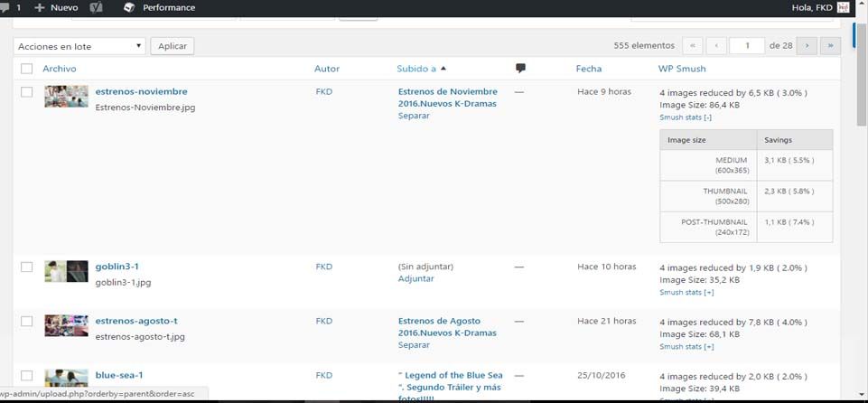868x403 pixels.
Task: Click Adjuntar for goblin3-1
Action: [415, 278]
